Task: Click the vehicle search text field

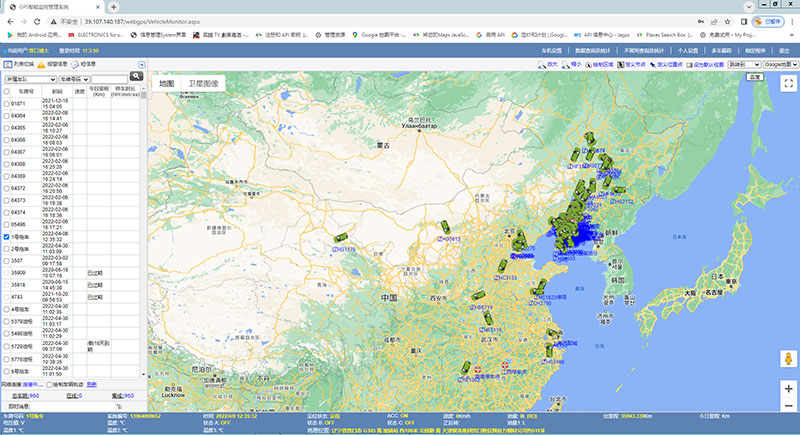Action: [x=109, y=79]
